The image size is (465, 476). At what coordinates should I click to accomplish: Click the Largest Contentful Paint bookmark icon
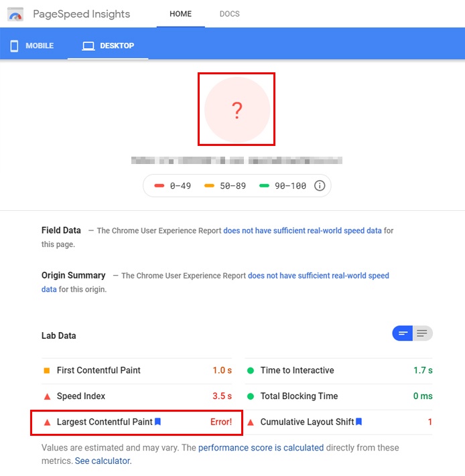pos(157,421)
